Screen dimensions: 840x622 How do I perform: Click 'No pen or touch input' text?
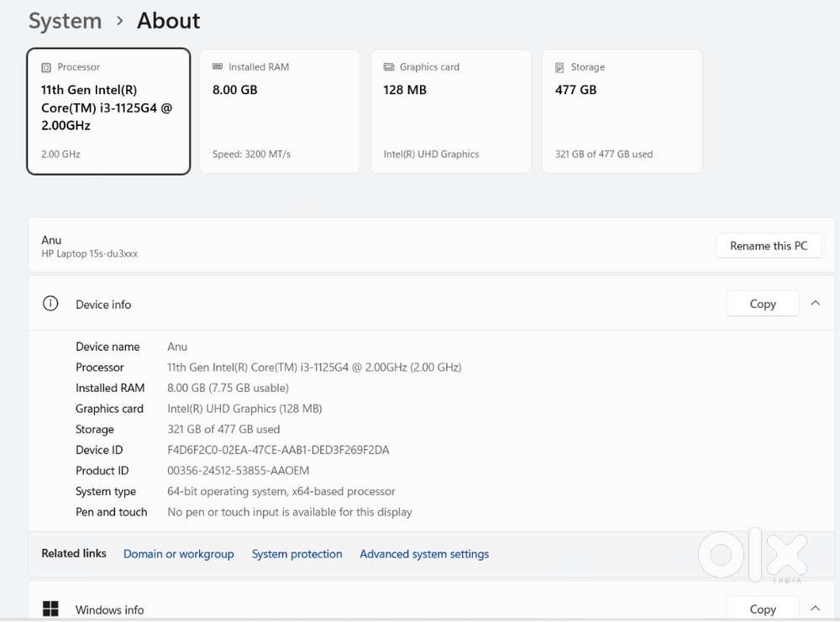pos(290,512)
